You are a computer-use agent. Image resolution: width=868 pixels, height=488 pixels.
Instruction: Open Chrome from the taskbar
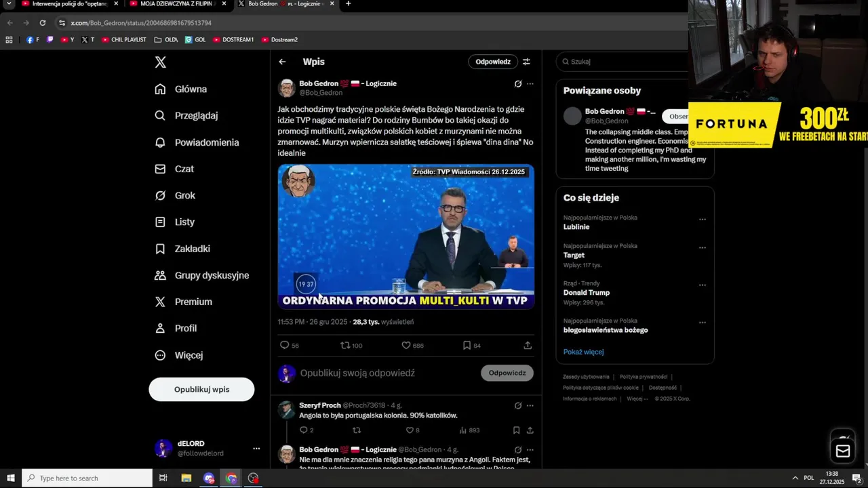[231, 478]
